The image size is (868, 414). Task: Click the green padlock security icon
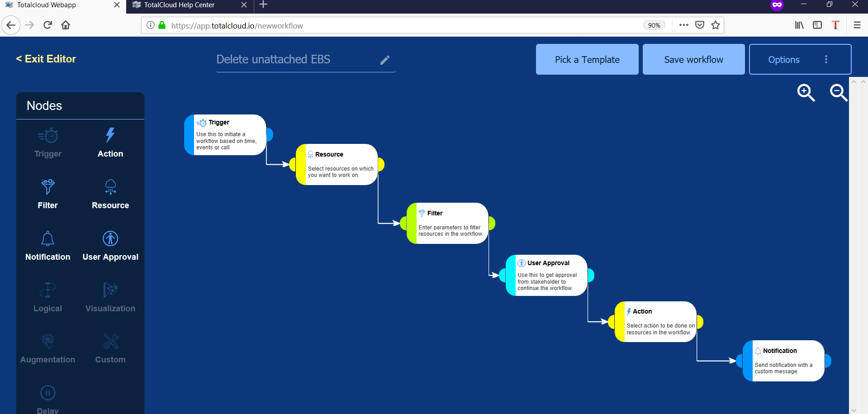162,25
